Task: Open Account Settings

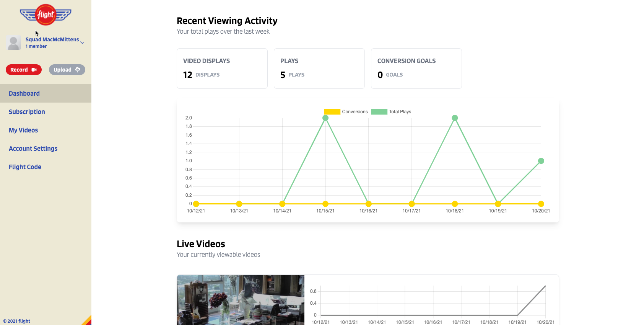Action: [33, 149]
